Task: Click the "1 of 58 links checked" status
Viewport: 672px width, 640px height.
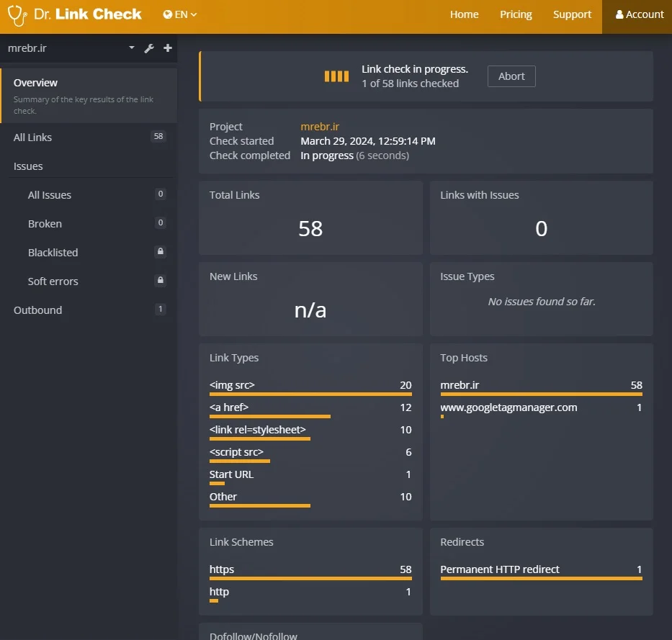Action: (410, 84)
